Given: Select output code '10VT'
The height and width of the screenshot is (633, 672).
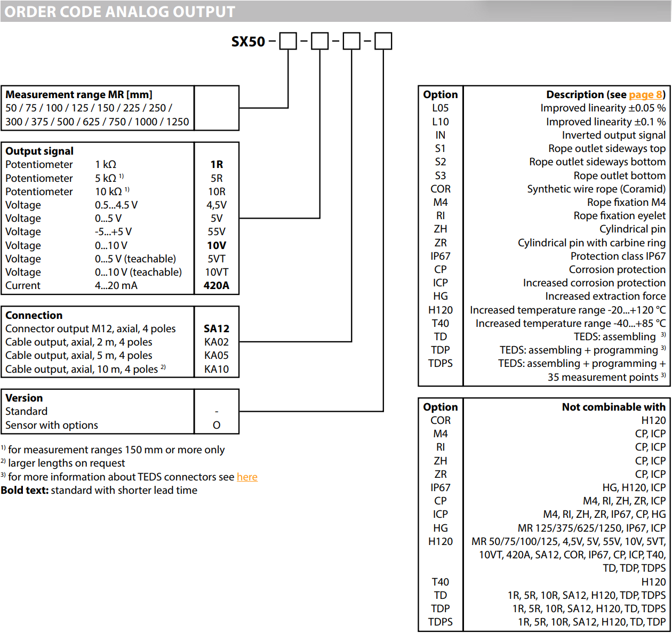Looking at the screenshot, I should click(x=217, y=272).
